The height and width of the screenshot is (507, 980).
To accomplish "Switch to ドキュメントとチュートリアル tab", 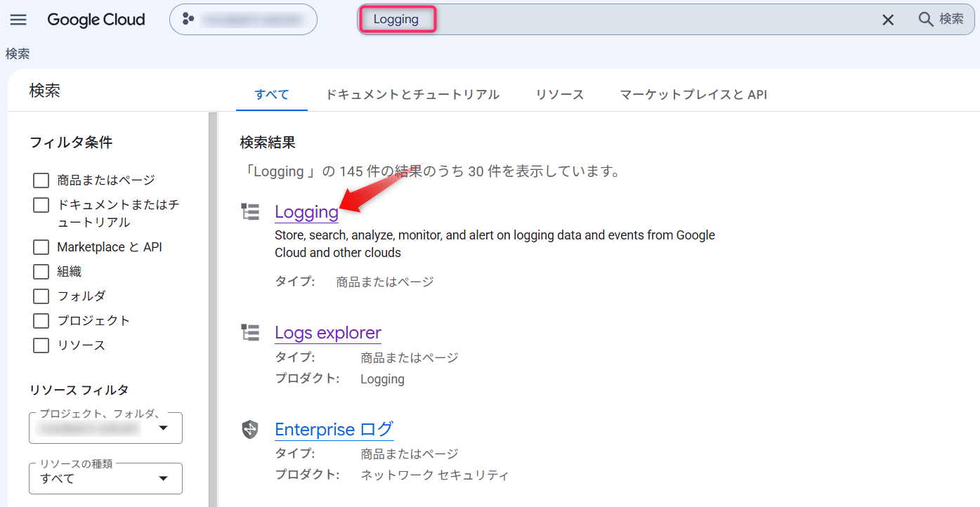I will click(412, 94).
